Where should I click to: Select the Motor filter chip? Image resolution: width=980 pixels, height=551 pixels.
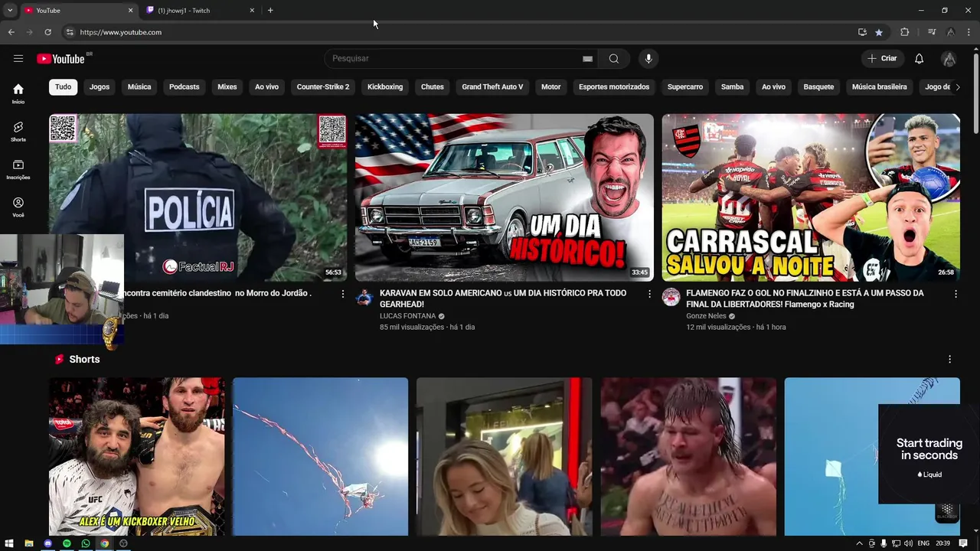[551, 87]
